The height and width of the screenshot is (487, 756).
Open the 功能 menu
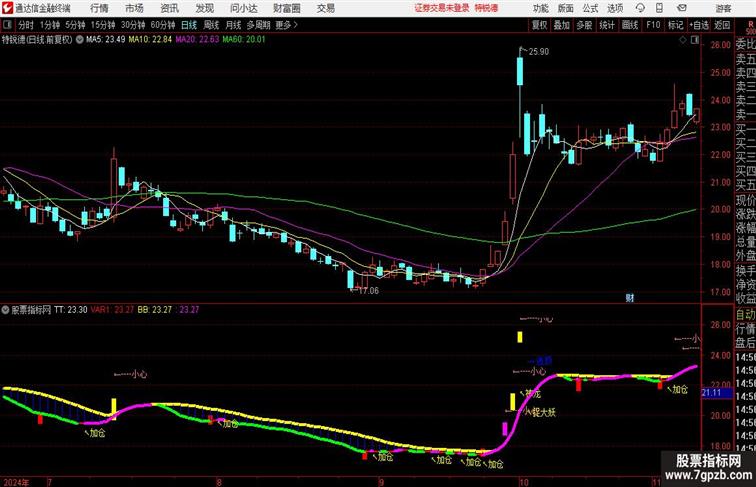pos(540,8)
